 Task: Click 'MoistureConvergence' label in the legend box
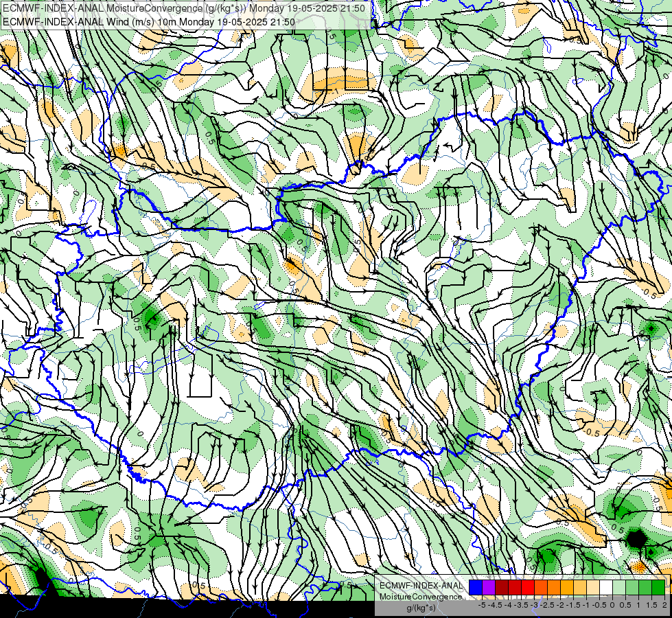point(421,597)
